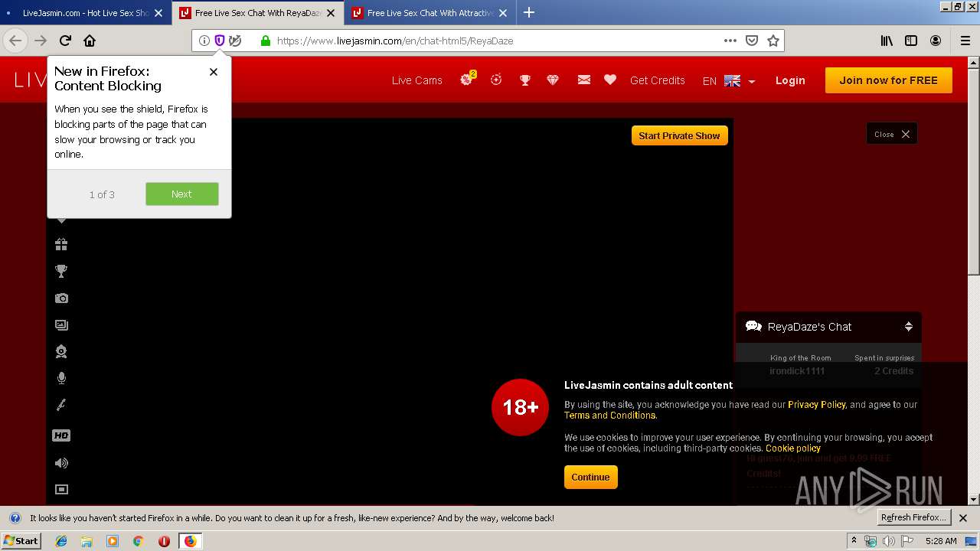The width and height of the screenshot is (980, 551).
Task: Open the Firefox hamburger menu
Action: 965,41
